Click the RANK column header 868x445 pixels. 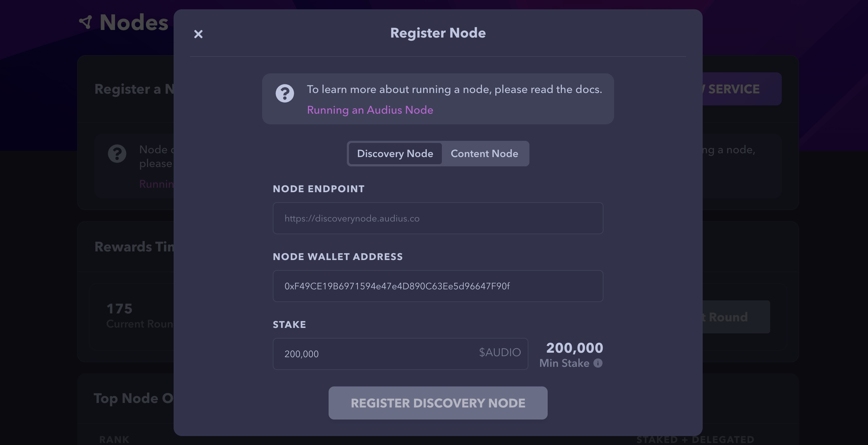(x=114, y=439)
